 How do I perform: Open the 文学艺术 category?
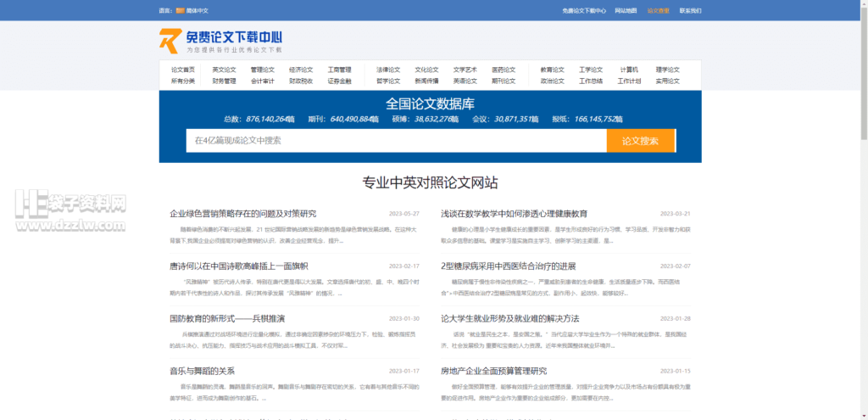465,70
